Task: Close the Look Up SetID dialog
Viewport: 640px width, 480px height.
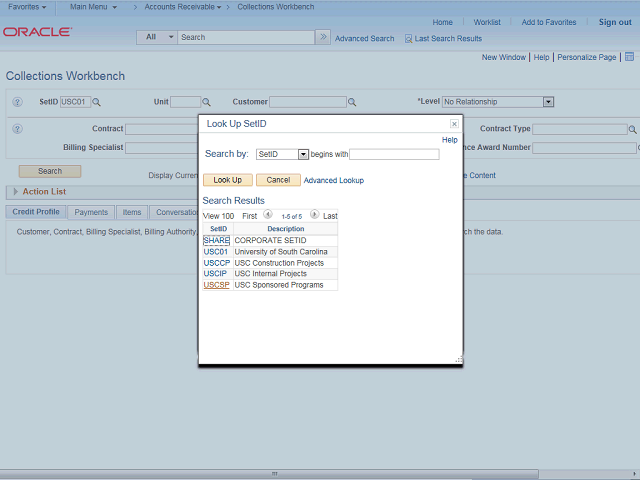Action: [454, 124]
